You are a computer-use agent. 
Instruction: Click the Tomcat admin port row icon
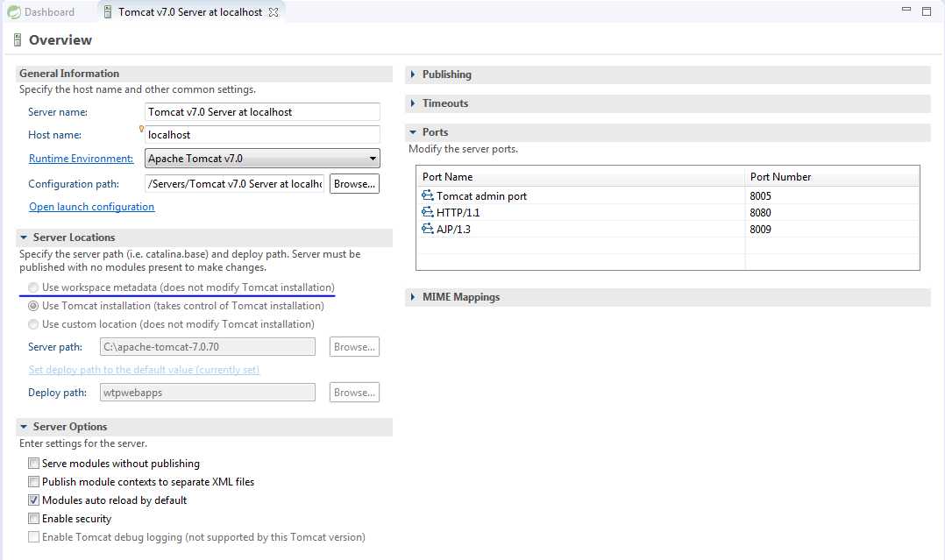(x=427, y=195)
